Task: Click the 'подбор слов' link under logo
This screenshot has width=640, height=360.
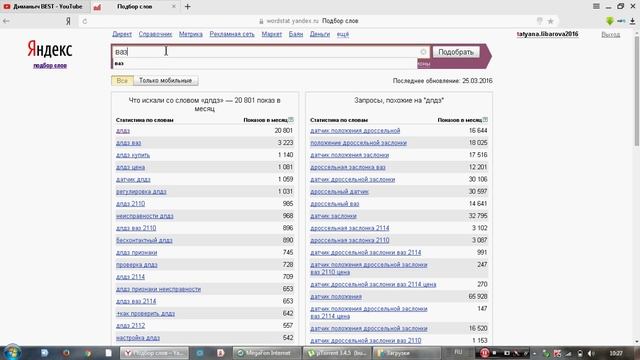Action: click(50, 65)
